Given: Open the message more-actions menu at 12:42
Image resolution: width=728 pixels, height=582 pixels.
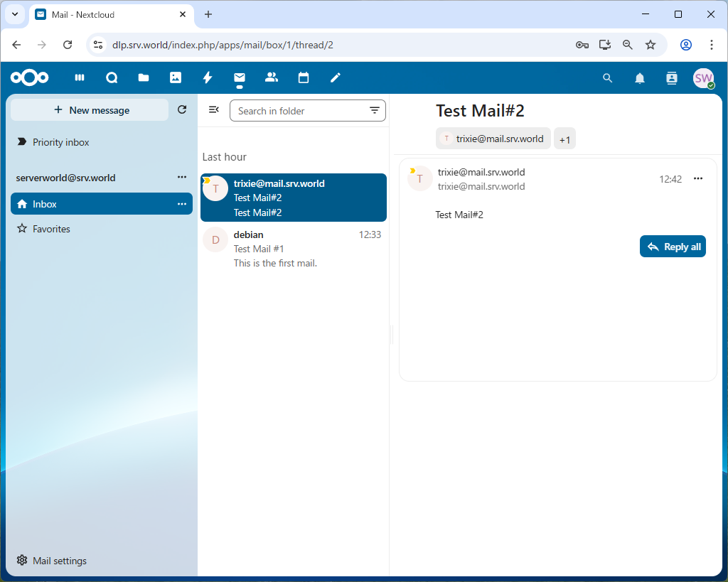Looking at the screenshot, I should pyautogui.click(x=698, y=179).
